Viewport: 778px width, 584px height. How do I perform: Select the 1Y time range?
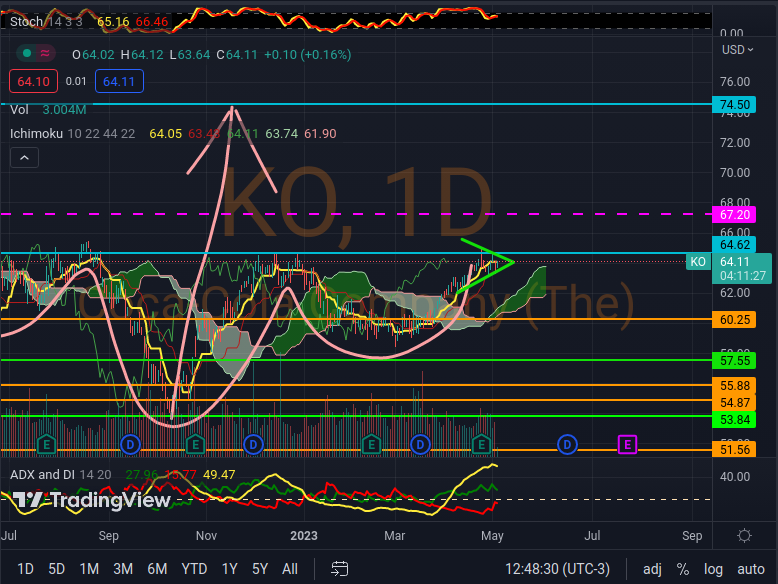[230, 569]
